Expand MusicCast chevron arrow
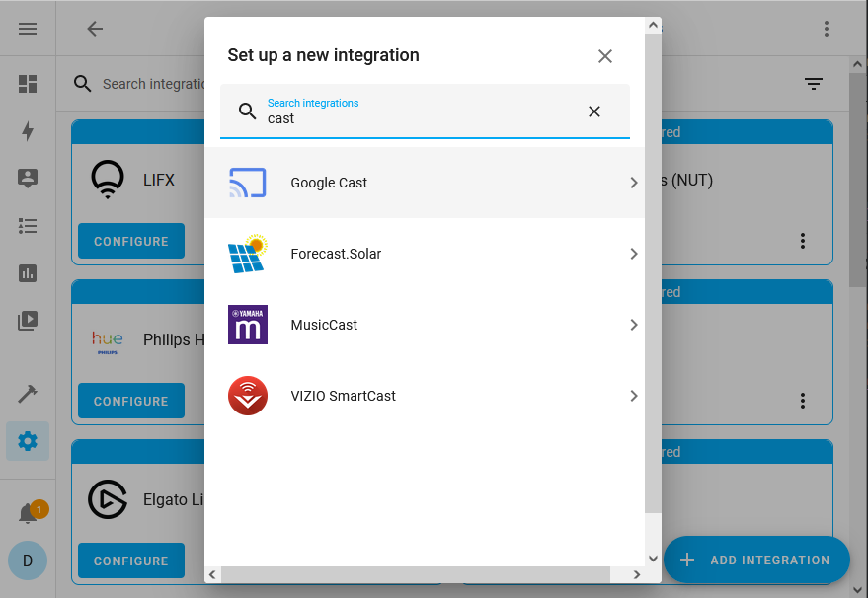868x598 pixels. (634, 325)
